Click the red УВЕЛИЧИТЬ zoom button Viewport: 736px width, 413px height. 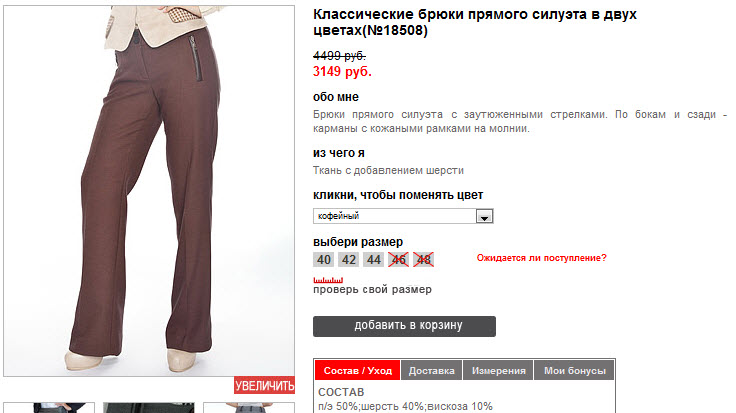tap(265, 385)
